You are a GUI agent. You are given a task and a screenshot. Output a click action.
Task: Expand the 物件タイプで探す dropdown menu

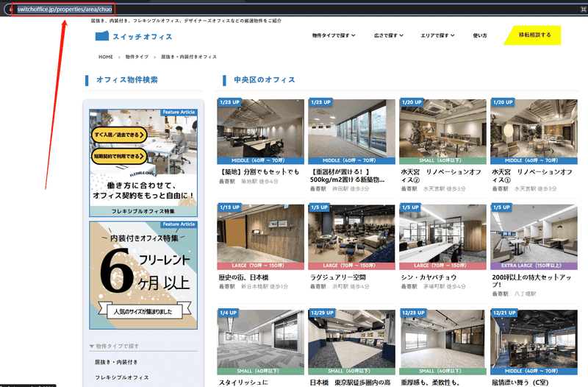coord(334,35)
